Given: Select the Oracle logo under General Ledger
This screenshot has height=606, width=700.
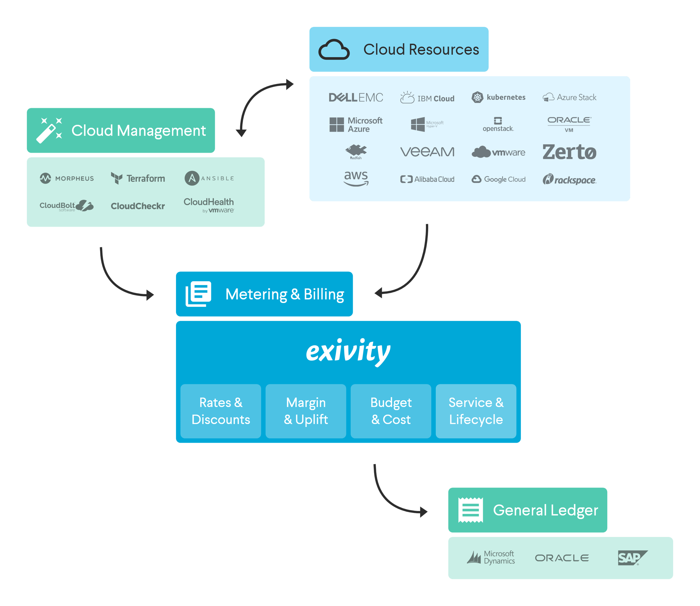Looking at the screenshot, I should click(x=562, y=558).
